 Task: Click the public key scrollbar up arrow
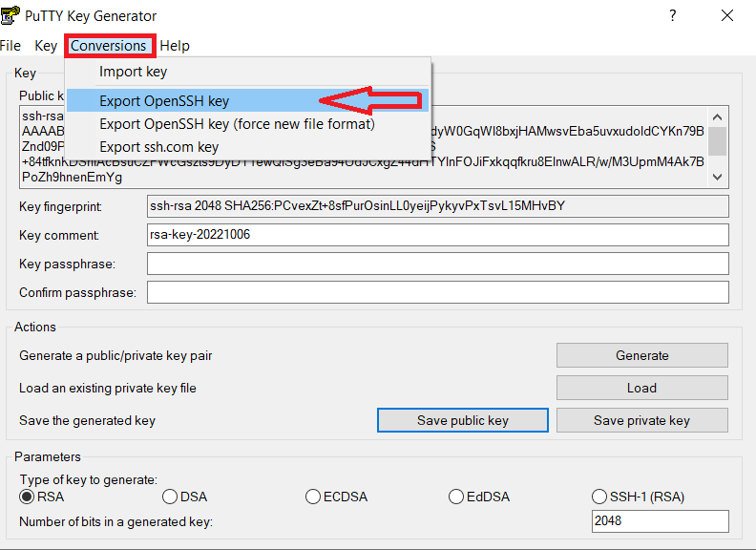(718, 116)
